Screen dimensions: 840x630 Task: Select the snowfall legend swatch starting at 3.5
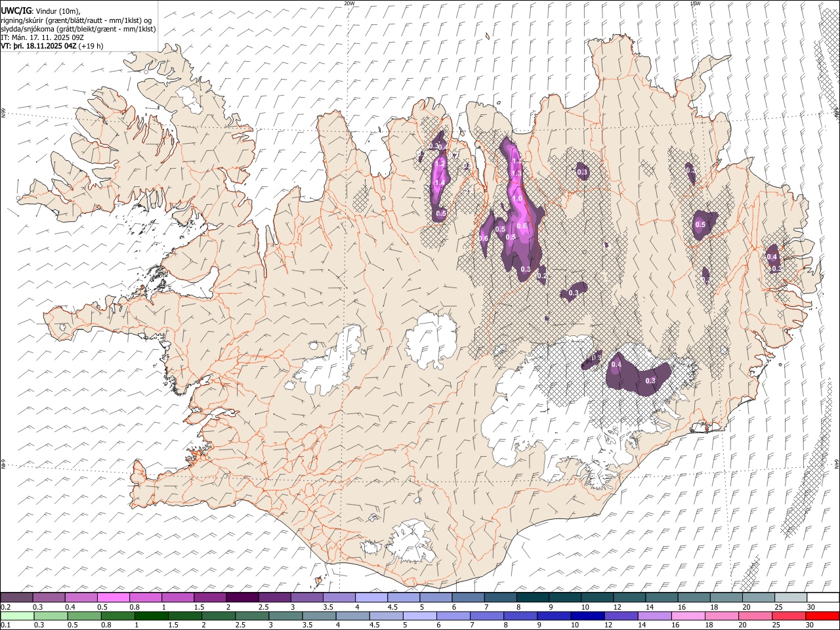339,597
